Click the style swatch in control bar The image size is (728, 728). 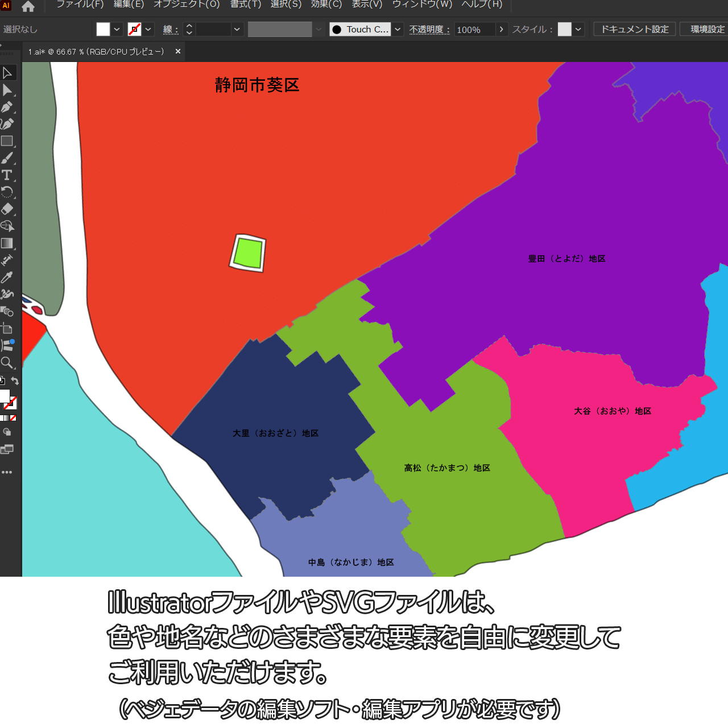(564, 30)
